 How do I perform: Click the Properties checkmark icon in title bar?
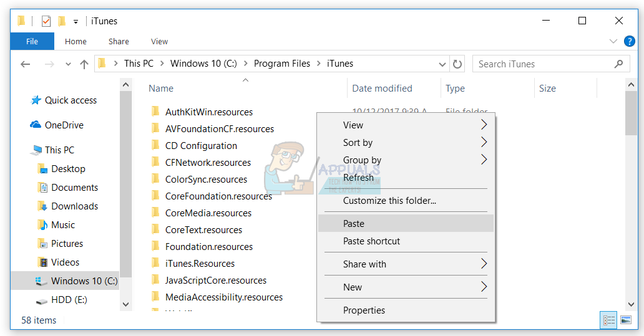[x=46, y=21]
